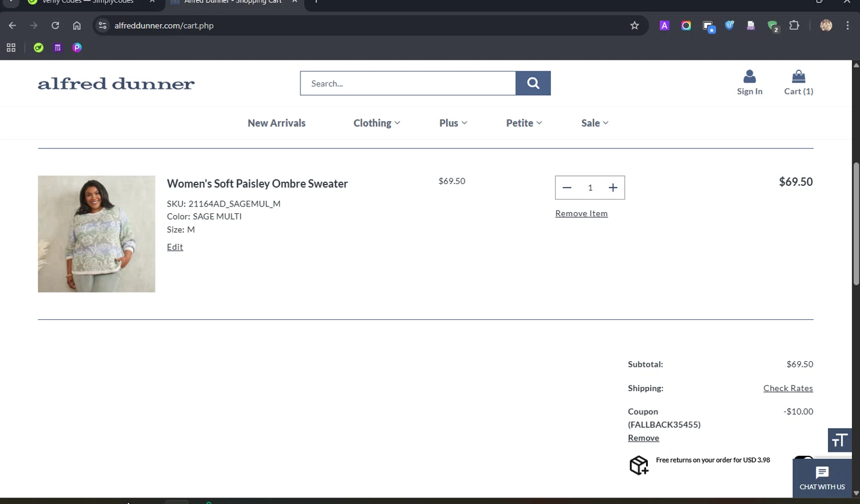The width and height of the screenshot is (860, 504).
Task: Open the PDF extension icon
Action: point(750,25)
